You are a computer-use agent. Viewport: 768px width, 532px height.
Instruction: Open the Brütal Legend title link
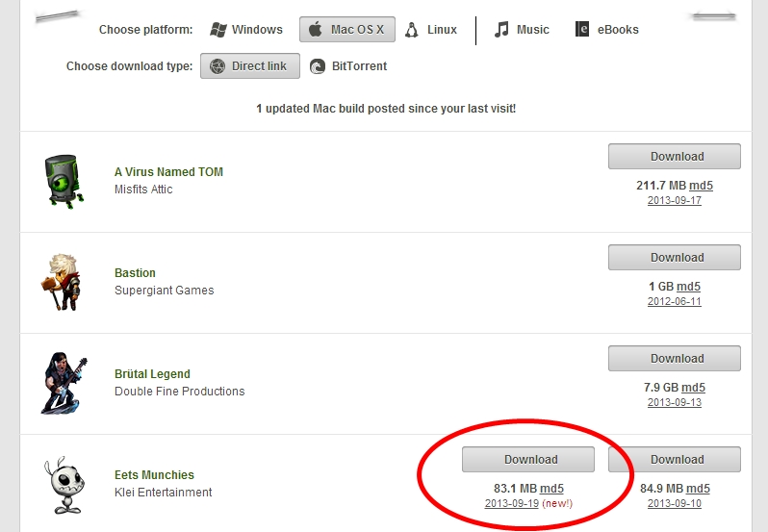click(152, 374)
